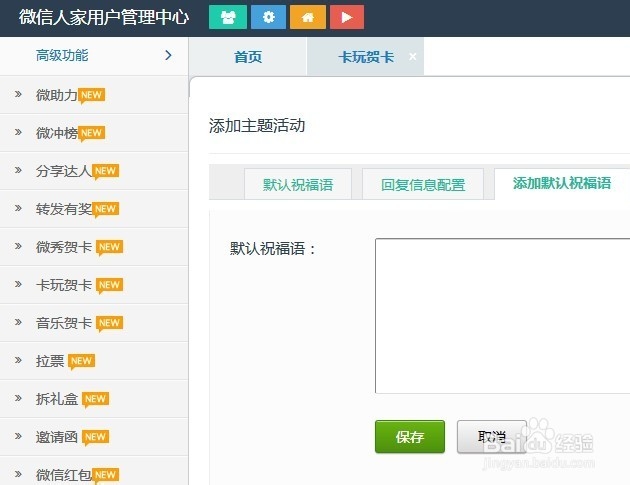Image resolution: width=630 pixels, height=485 pixels.
Task: Expand arrow beside 微助力
Action: 18,94
